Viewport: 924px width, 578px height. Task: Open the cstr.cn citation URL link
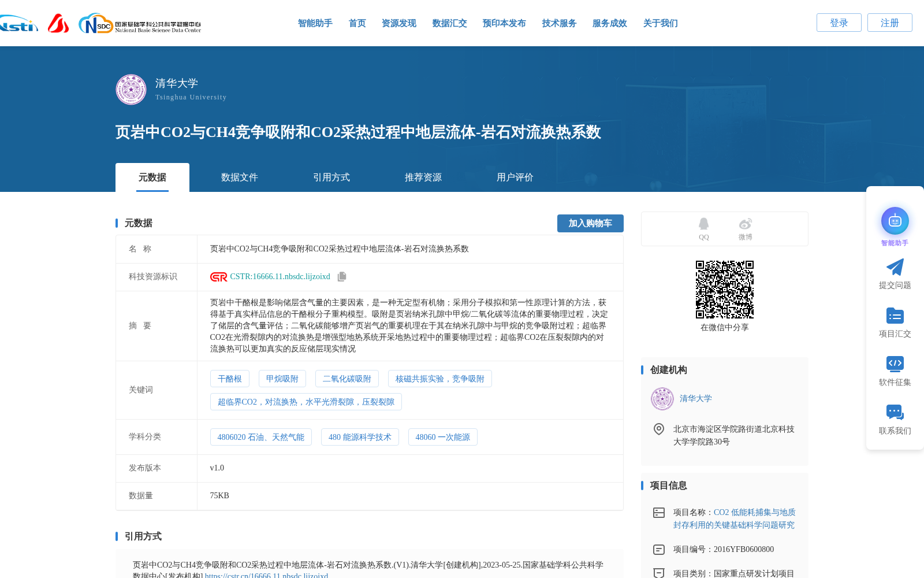pyautogui.click(x=266, y=575)
